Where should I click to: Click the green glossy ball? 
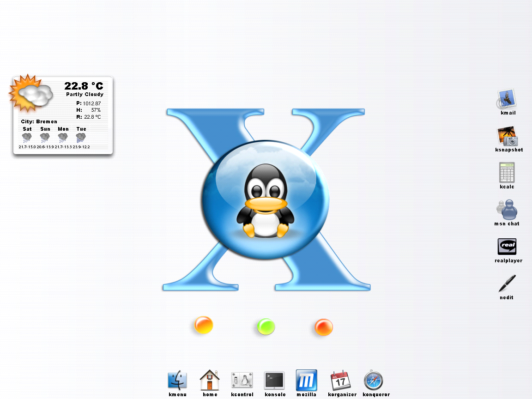266,327
